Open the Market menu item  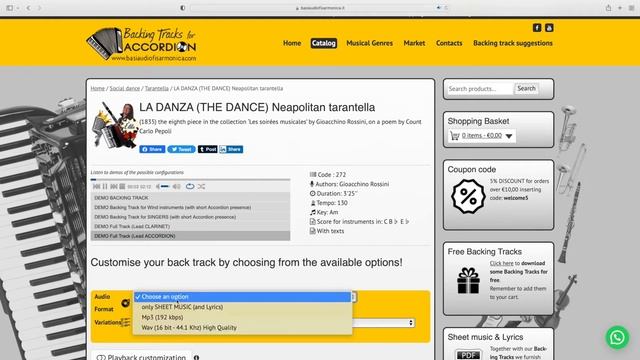(414, 43)
